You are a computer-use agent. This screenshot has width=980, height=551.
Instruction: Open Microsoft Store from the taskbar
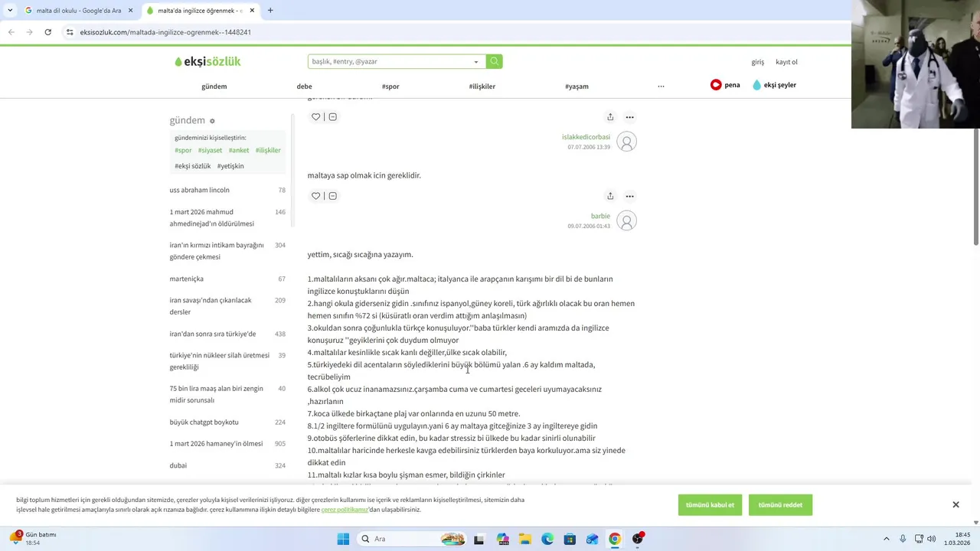(x=570, y=539)
